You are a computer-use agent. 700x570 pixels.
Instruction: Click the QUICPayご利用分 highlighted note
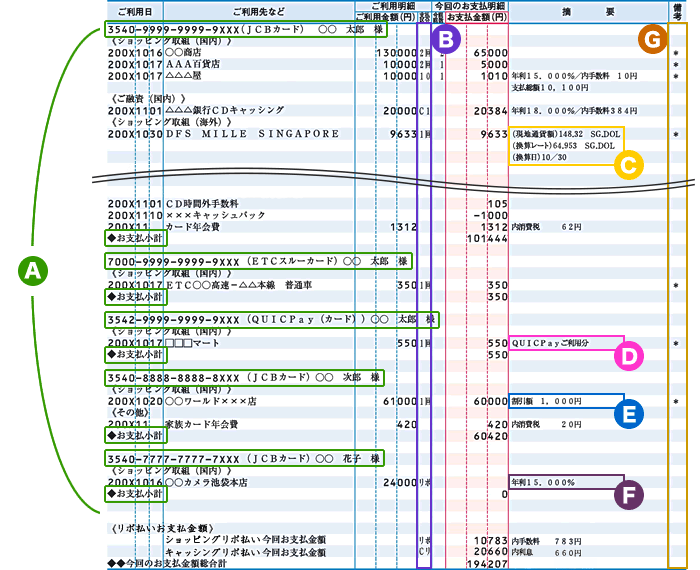[565, 342]
